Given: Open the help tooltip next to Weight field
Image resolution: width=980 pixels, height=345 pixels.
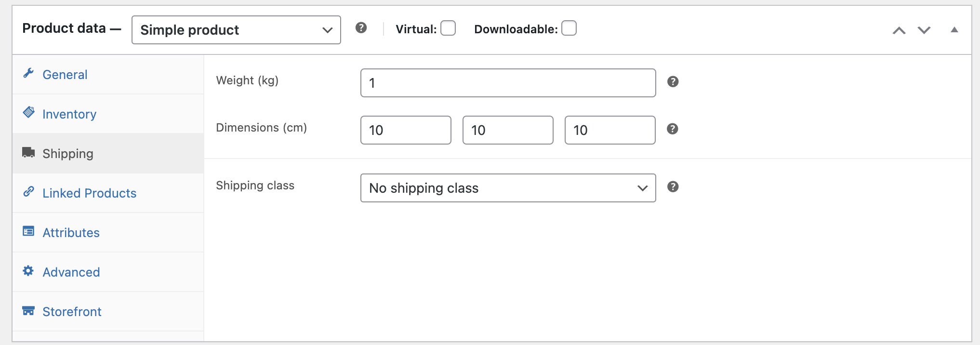Looking at the screenshot, I should pos(674,81).
